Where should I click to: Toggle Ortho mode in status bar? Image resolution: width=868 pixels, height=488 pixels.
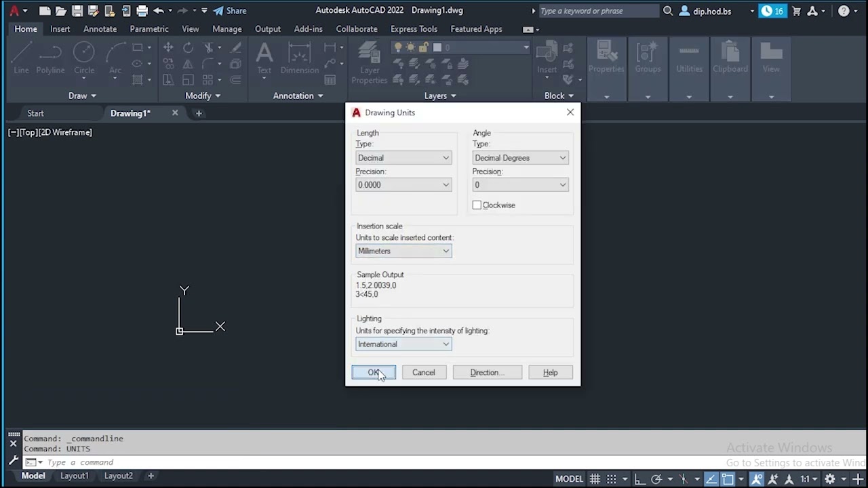pyautogui.click(x=639, y=479)
